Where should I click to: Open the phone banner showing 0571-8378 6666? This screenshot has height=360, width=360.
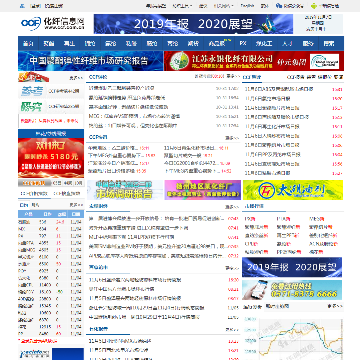pos(292,290)
